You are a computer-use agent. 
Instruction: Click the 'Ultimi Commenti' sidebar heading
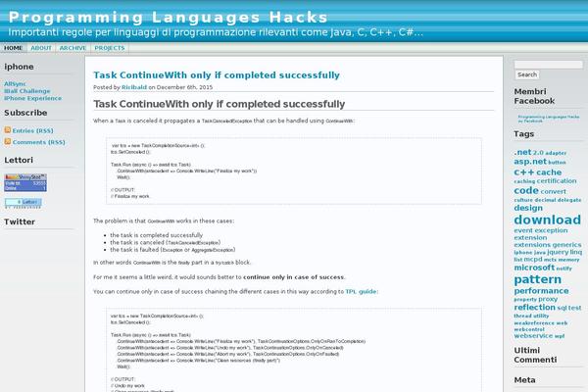coord(535,355)
